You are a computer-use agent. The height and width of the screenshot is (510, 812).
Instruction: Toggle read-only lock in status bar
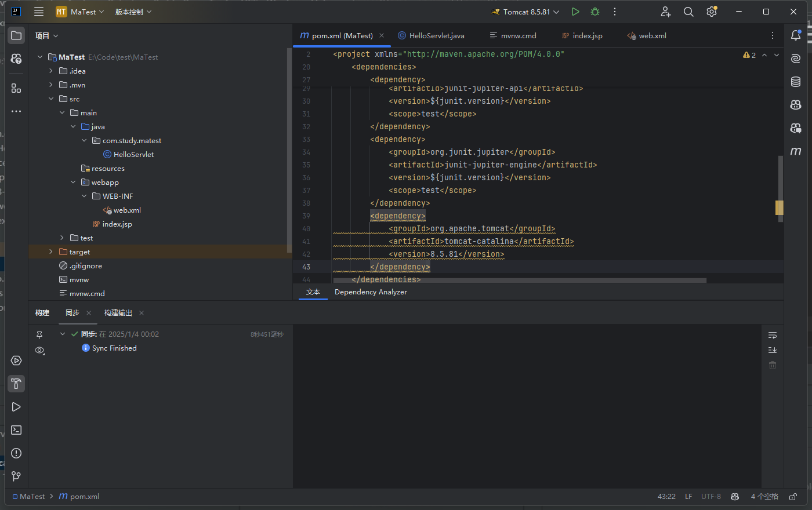pos(793,497)
